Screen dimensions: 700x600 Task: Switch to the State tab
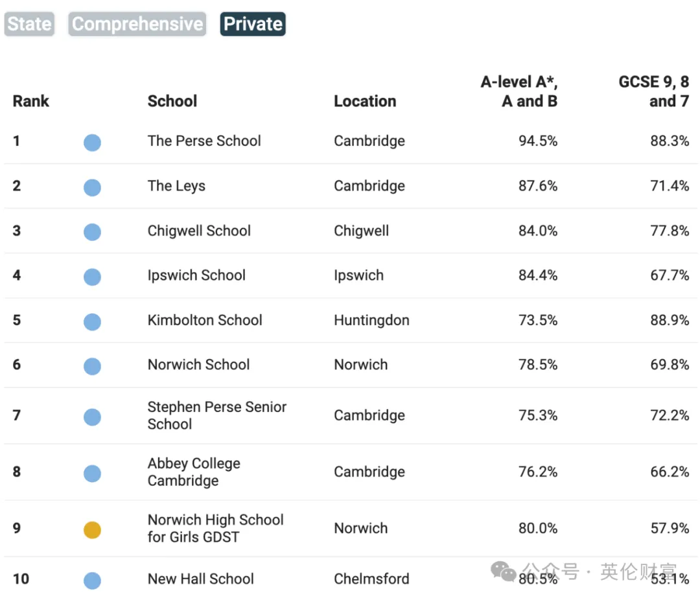click(29, 24)
